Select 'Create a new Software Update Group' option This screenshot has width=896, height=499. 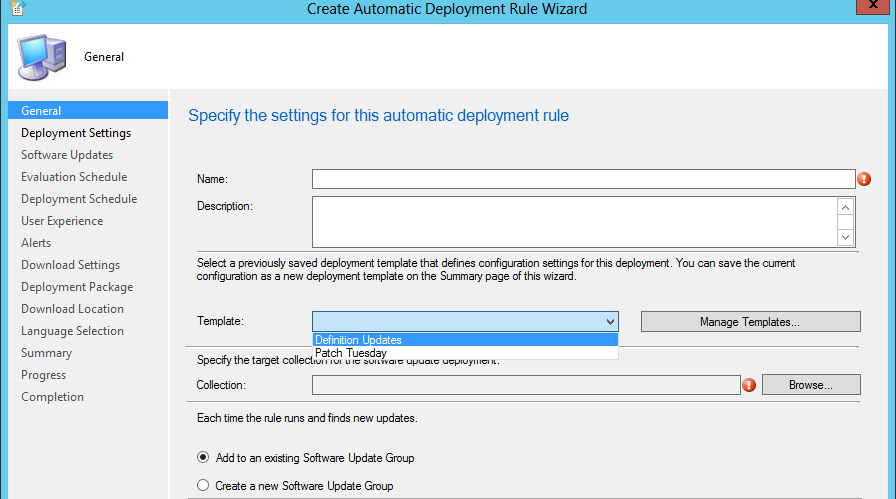204,486
